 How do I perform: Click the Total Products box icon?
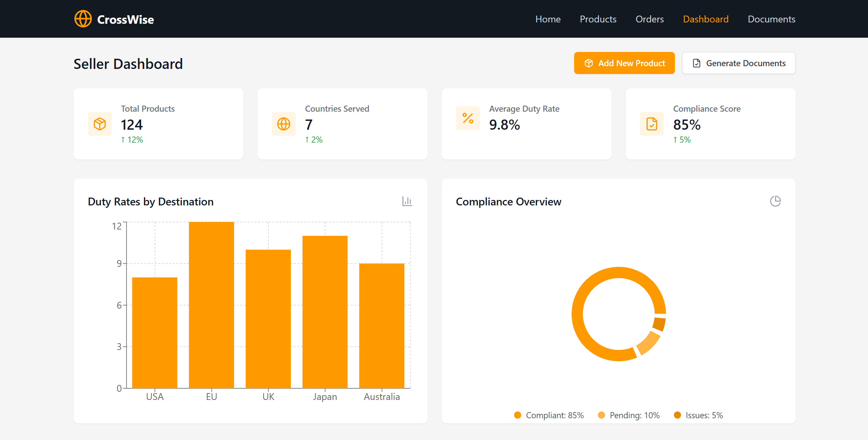coord(100,124)
